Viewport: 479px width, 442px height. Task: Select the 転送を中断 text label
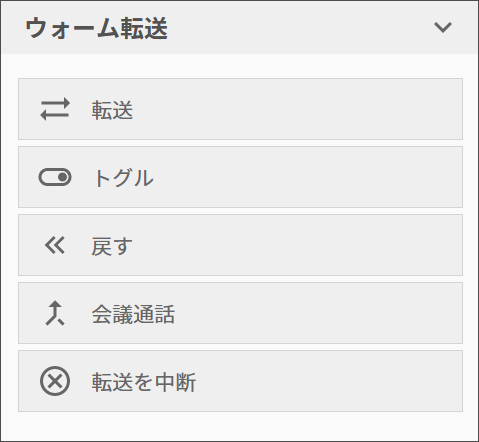(x=144, y=382)
